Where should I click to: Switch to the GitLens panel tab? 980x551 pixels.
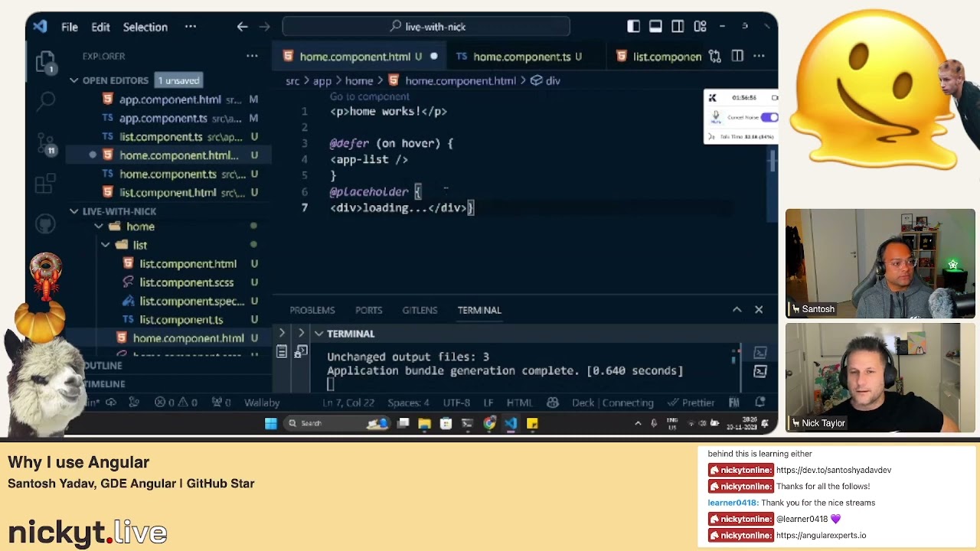pyautogui.click(x=420, y=310)
